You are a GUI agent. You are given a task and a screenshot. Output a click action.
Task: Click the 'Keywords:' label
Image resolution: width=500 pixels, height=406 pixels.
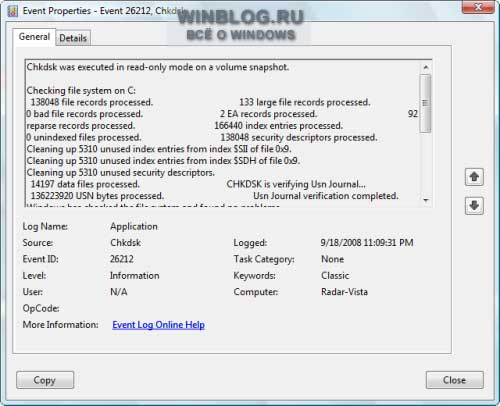tap(254, 275)
